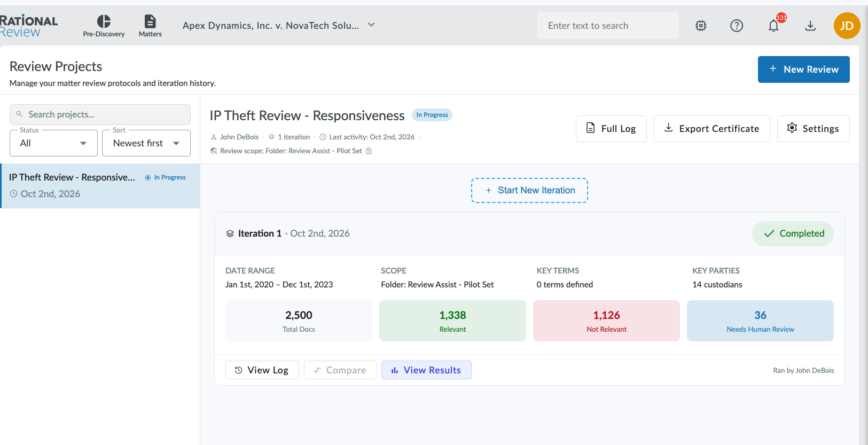This screenshot has height=445, width=868.
Task: Click 'Last activity: Oct 2nd, 2026'
Action: coord(372,137)
